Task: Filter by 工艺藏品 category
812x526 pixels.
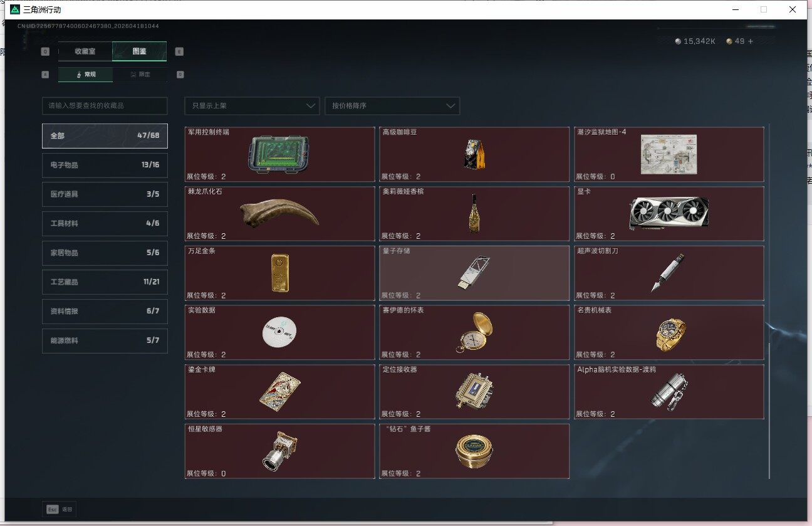Action: click(105, 282)
